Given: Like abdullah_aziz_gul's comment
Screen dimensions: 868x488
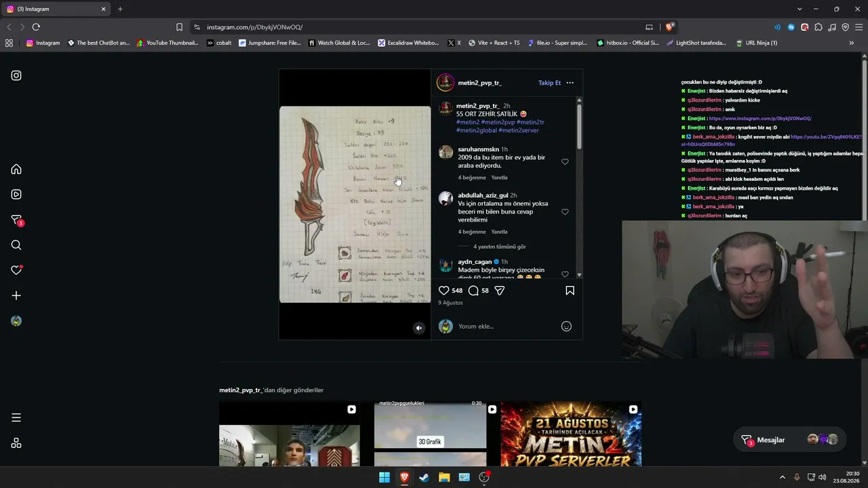Looking at the screenshot, I should 565,212.
